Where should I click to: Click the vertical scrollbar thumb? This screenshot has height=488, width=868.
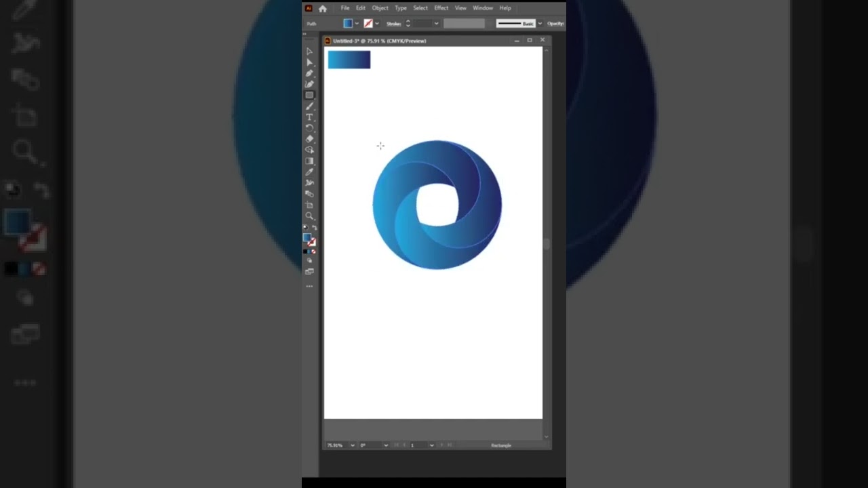coord(547,244)
